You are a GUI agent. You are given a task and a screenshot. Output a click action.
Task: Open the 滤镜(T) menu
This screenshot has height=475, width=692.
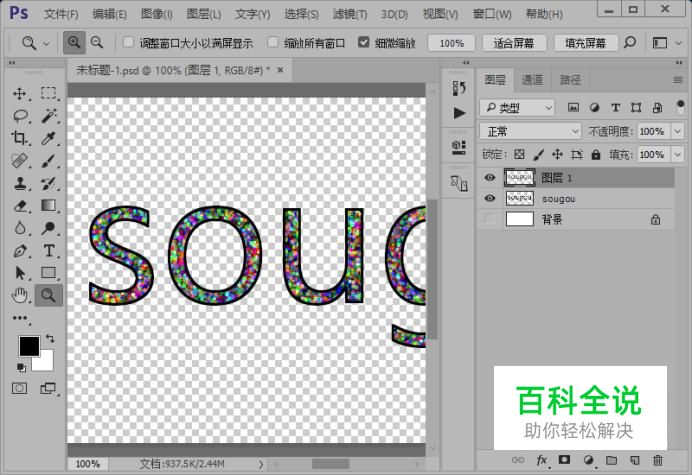point(350,14)
